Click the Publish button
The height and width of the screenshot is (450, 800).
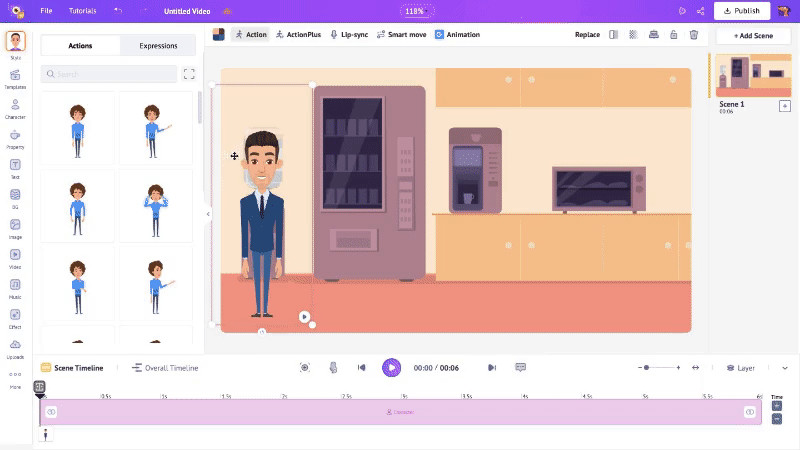pyautogui.click(x=741, y=11)
